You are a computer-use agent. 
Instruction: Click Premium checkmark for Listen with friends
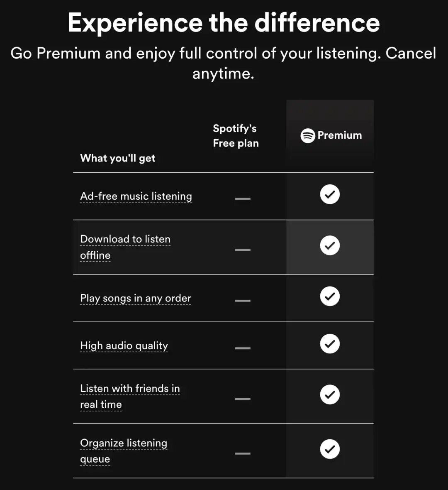pos(330,394)
